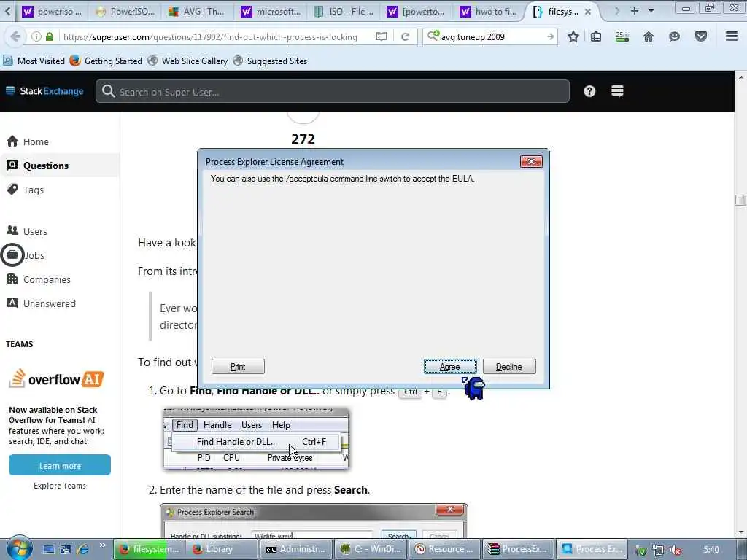Reload the page with the refresh icon
The height and width of the screenshot is (560, 747).
pos(406,36)
